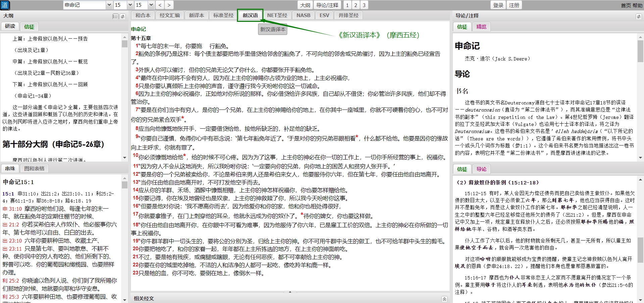Click the splitter handle above 相关经文 panel

(290, 292)
